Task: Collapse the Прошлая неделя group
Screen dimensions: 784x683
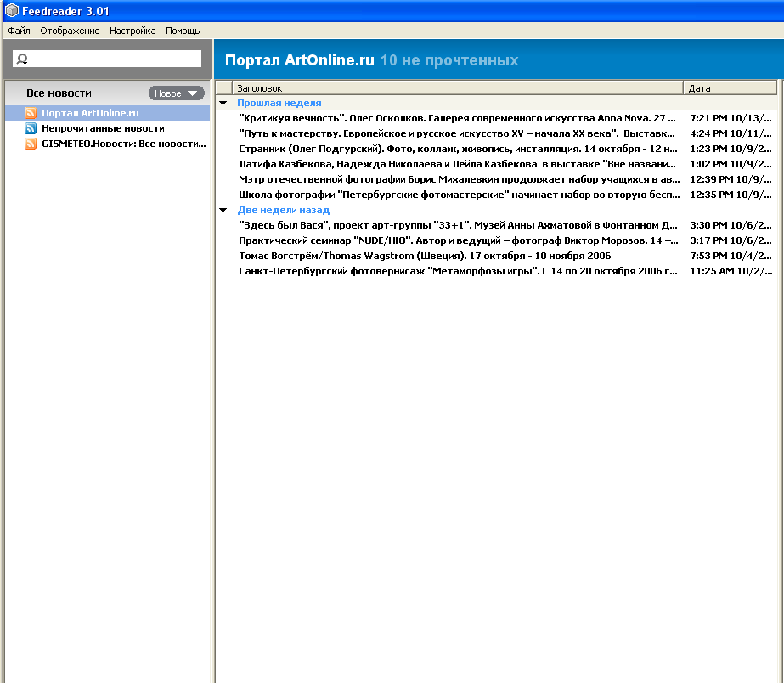Action: pos(223,103)
